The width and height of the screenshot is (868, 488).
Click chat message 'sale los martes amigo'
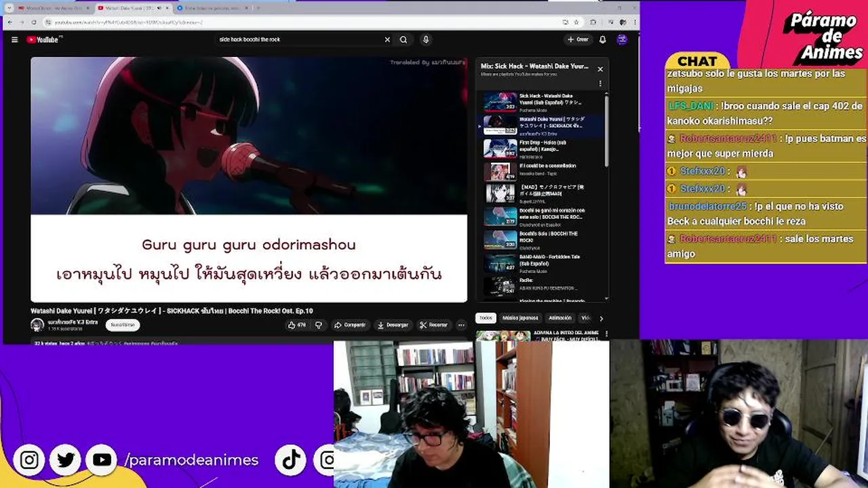pyautogui.click(x=764, y=246)
